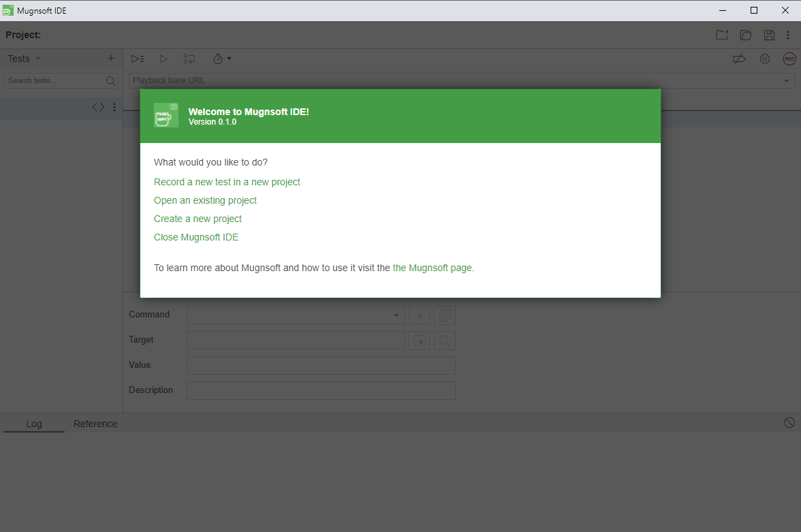Screen dimensions: 801x532
Task: Click the Version 0.1.0 text
Action: point(213,122)
